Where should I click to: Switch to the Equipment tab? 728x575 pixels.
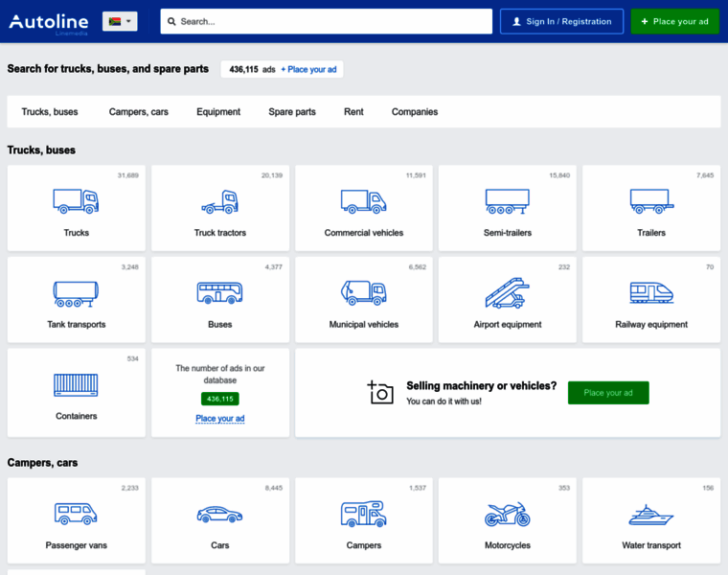pos(218,112)
